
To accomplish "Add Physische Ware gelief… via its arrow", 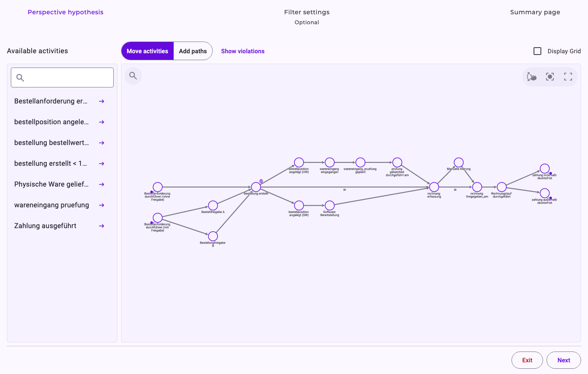I will pyautogui.click(x=102, y=184).
